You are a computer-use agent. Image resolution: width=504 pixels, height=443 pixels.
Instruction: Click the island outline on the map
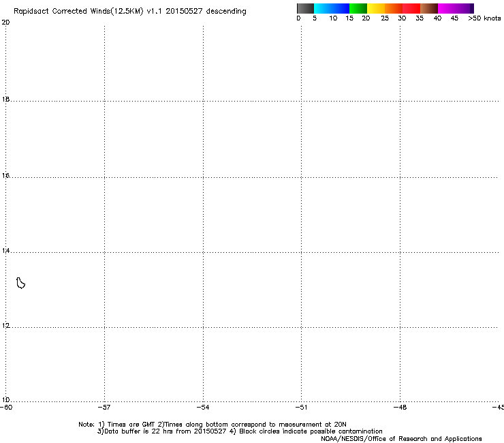pos(20,283)
